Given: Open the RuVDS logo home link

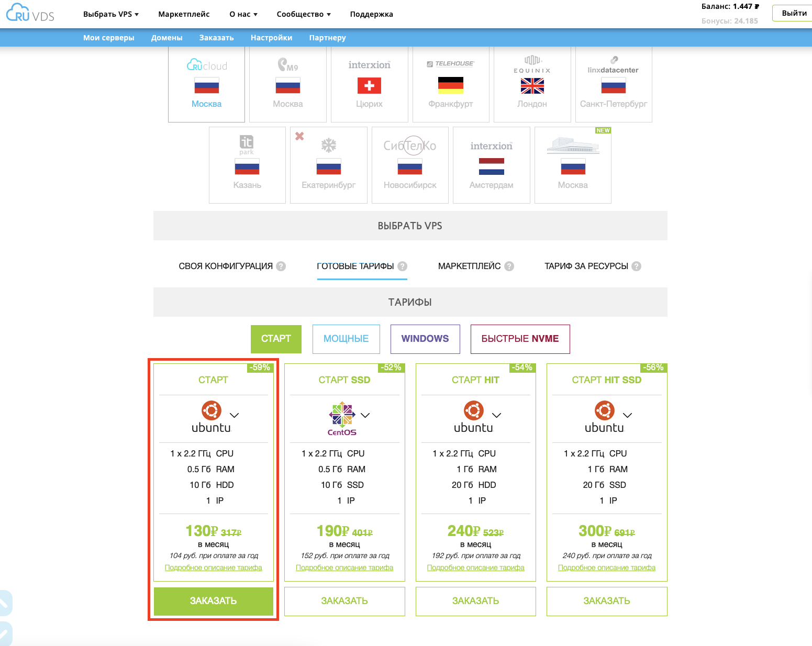Looking at the screenshot, I should [30, 13].
